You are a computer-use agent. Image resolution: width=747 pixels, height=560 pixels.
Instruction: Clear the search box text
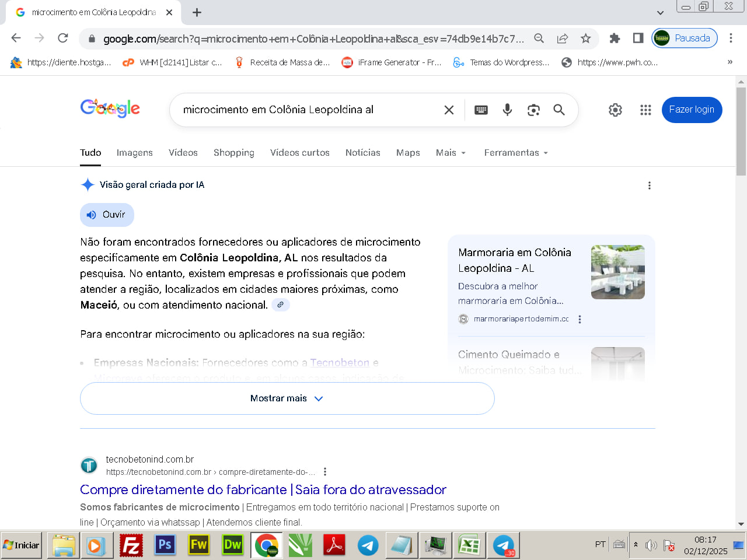(449, 110)
